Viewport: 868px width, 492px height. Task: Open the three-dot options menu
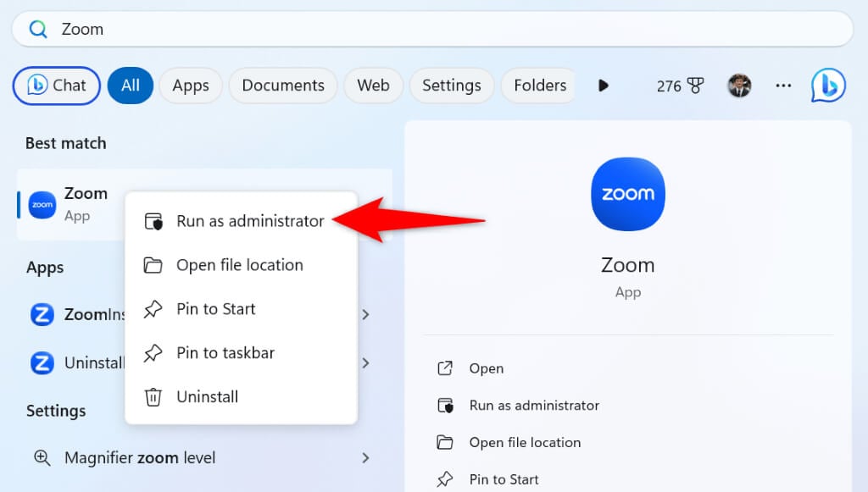click(x=783, y=86)
